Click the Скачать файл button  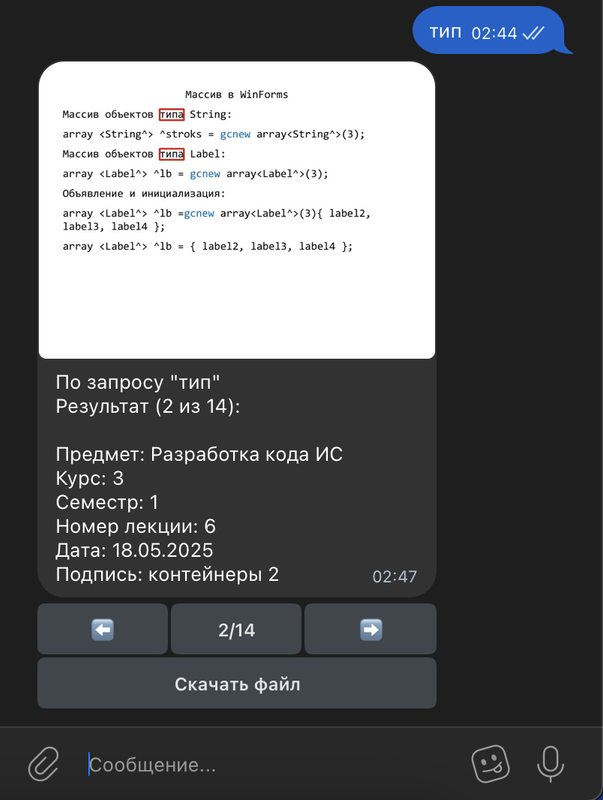237,683
